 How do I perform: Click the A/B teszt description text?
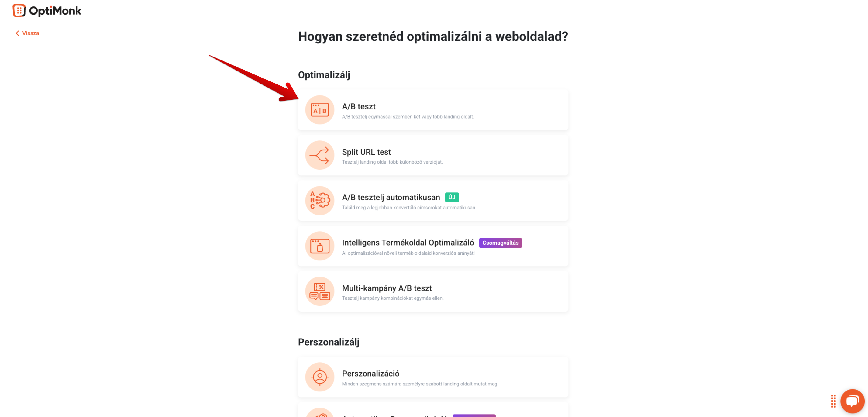coord(408,117)
